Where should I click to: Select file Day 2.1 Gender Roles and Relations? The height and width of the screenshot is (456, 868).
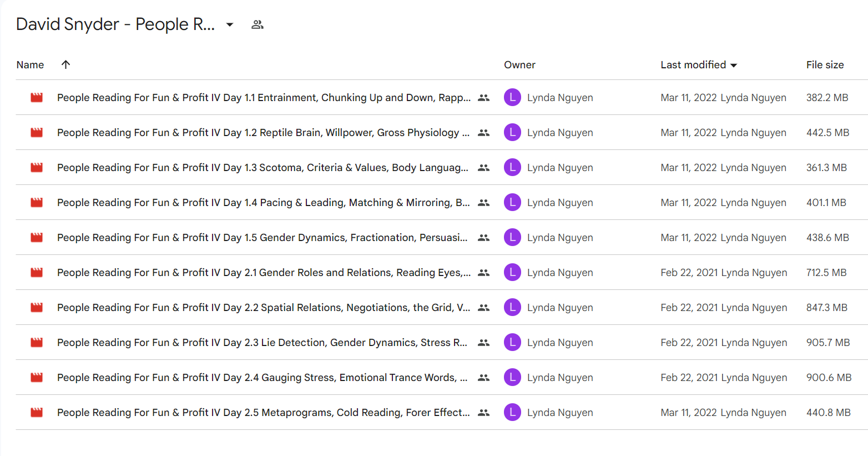tap(264, 273)
